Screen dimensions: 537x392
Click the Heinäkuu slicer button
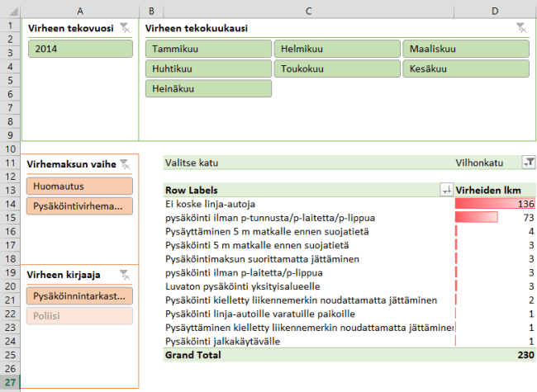[x=208, y=88]
